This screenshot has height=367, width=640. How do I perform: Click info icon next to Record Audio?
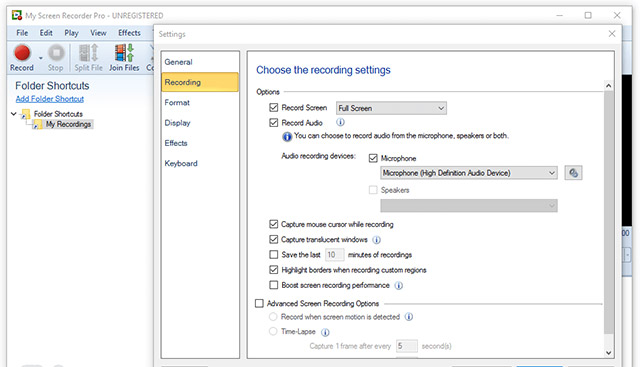(x=340, y=122)
